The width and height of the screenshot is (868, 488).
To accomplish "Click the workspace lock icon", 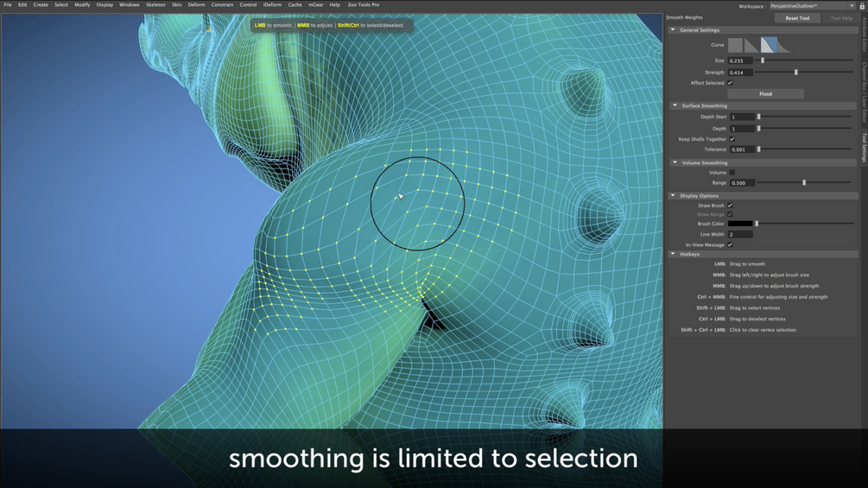I will [863, 5].
